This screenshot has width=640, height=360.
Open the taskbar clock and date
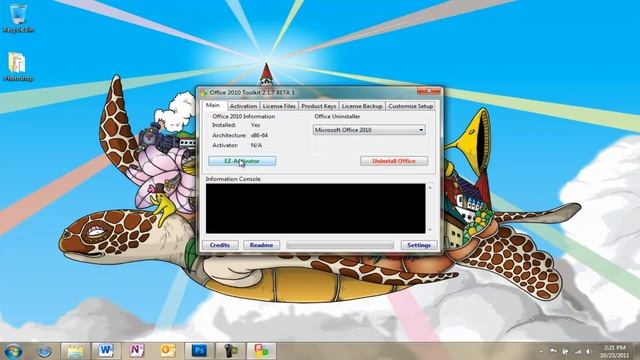(614, 351)
